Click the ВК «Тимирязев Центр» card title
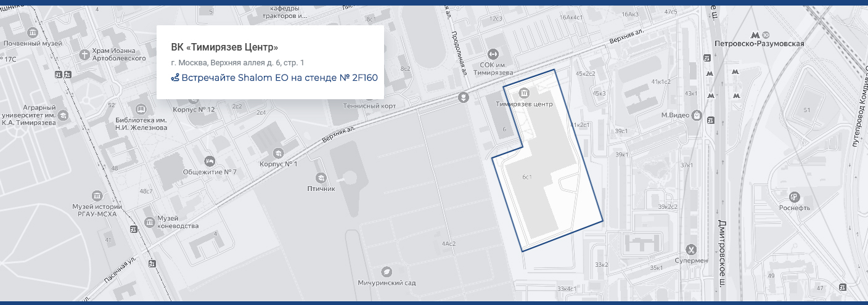Image resolution: width=868 pixels, height=305 pixels. pyautogui.click(x=224, y=47)
